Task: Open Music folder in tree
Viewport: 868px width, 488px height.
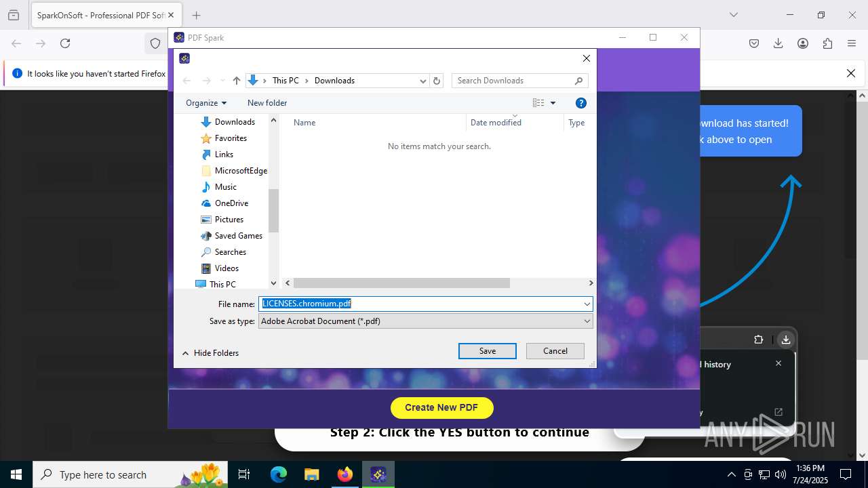Action: click(x=226, y=187)
